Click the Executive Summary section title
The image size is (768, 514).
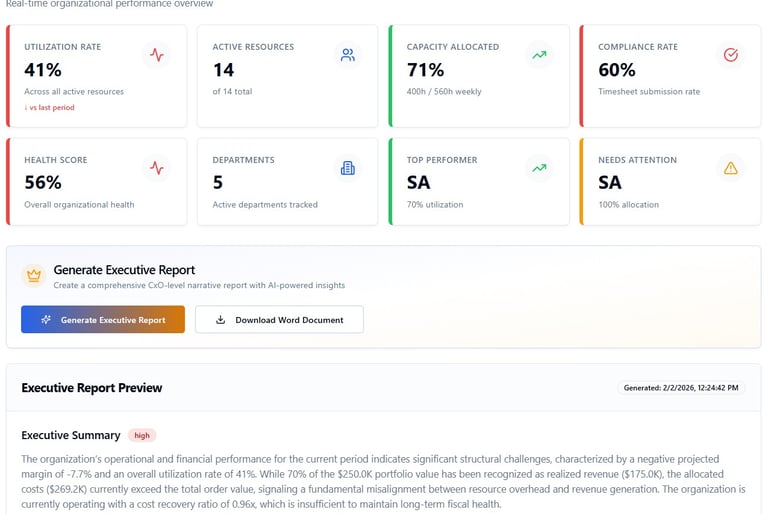point(71,435)
